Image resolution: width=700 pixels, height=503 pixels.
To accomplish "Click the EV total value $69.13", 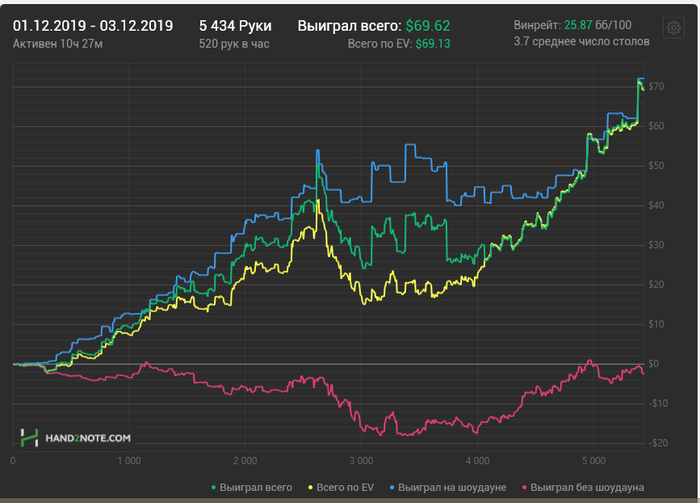I will (x=433, y=44).
